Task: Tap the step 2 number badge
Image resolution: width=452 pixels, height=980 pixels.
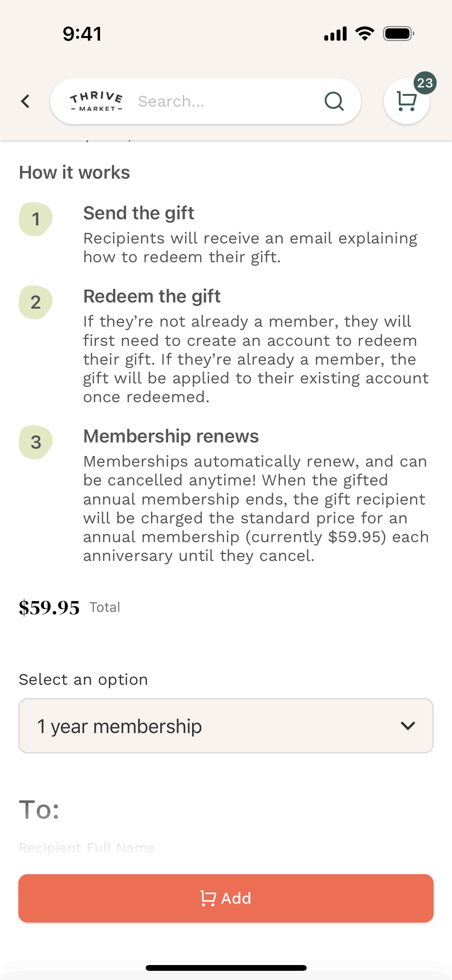Action: point(36,303)
